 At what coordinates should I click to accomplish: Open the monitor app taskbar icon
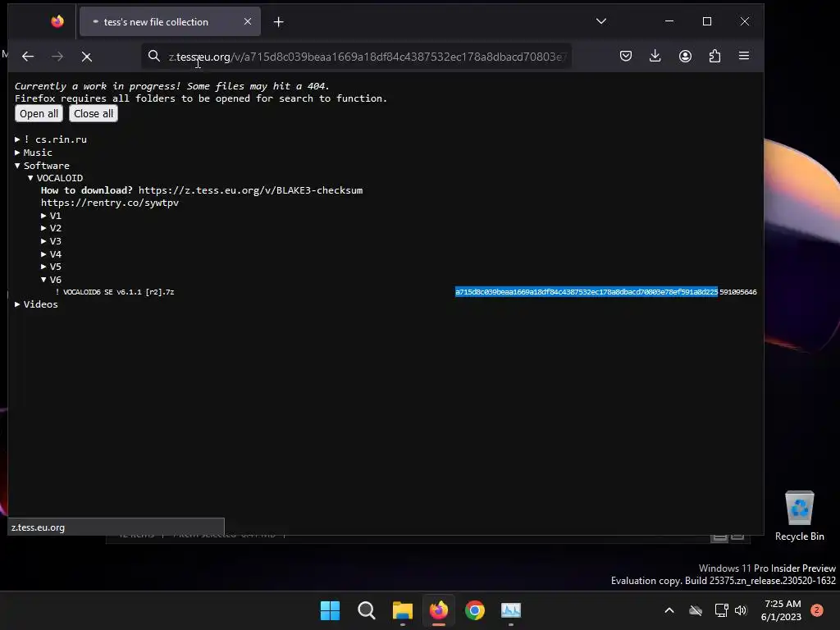coord(511,610)
